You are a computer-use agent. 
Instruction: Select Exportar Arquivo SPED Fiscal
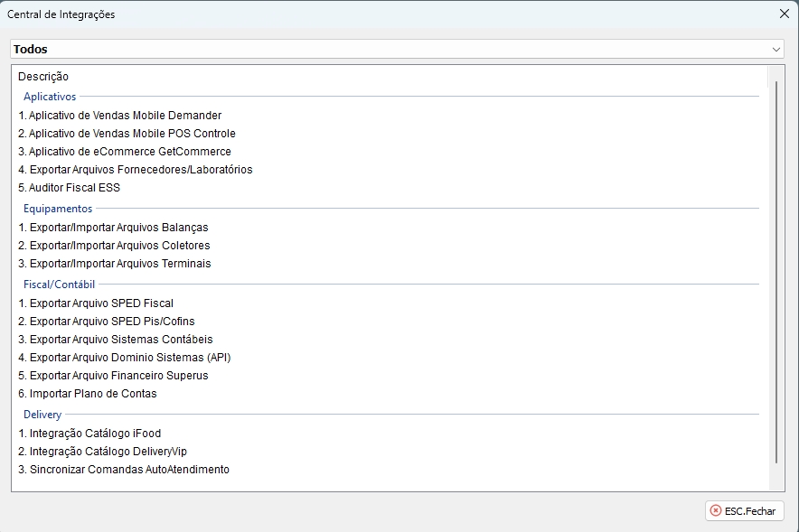[x=96, y=303]
